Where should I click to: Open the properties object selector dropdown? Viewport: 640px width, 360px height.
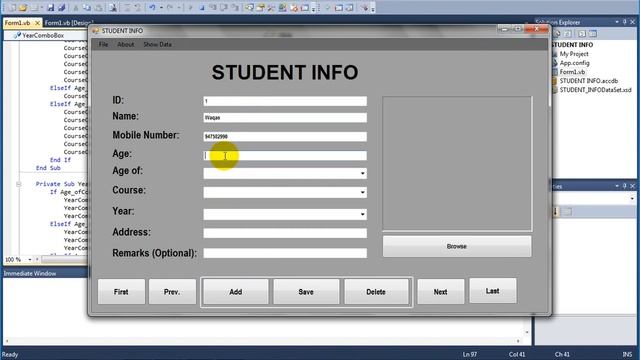pyautogui.click(x=632, y=199)
